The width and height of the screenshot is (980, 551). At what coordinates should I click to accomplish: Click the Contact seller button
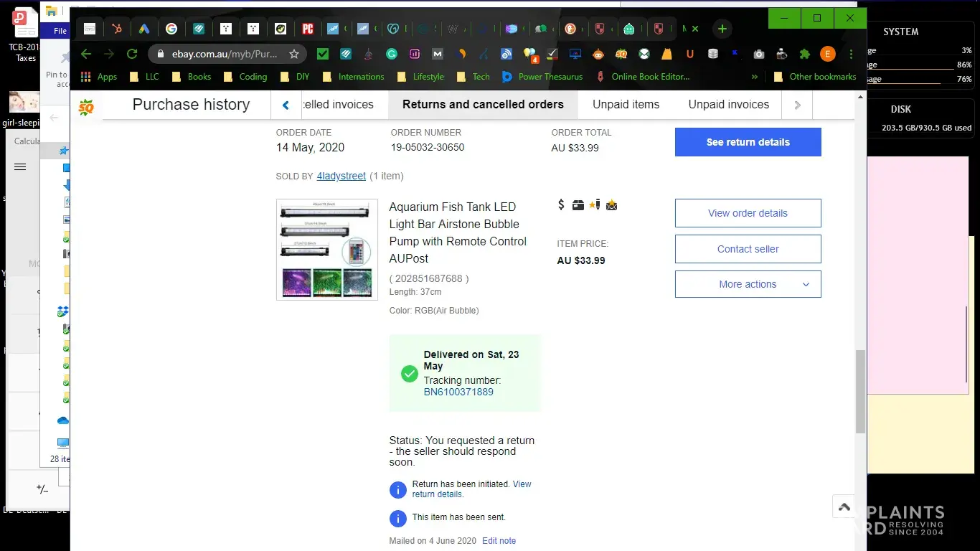point(748,249)
